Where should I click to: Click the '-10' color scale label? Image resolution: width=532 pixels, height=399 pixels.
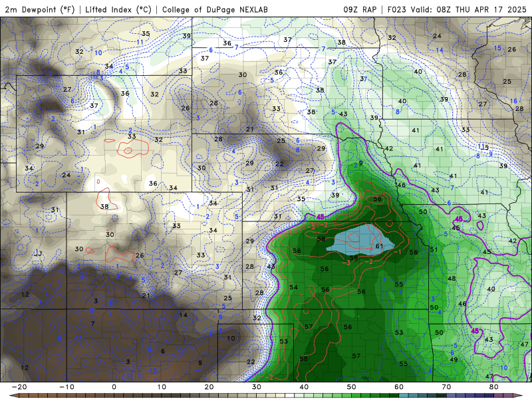point(66,387)
